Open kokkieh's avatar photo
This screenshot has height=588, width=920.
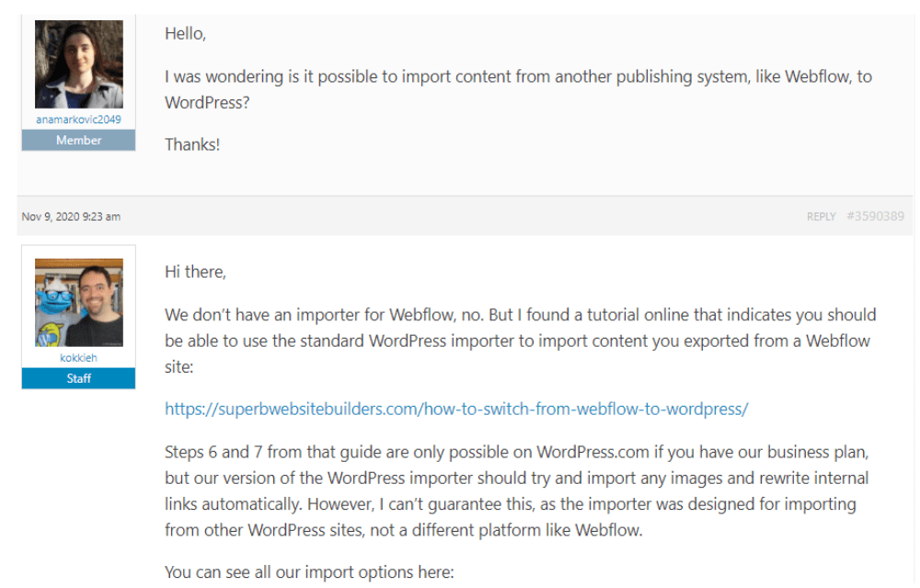point(78,302)
